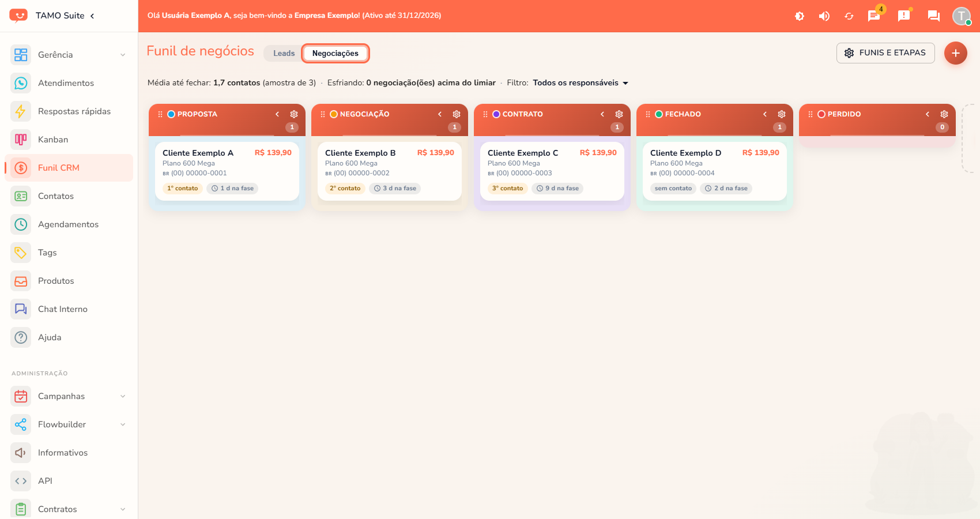This screenshot has height=519, width=980.
Task: Open the announcement alert bubble icon
Action: tap(904, 16)
